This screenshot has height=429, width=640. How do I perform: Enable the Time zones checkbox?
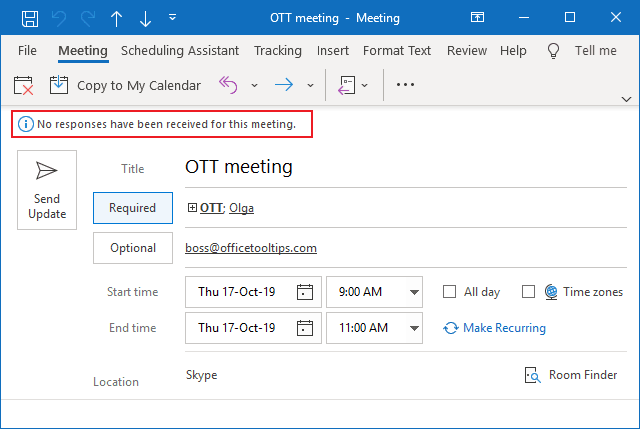pyautogui.click(x=528, y=292)
